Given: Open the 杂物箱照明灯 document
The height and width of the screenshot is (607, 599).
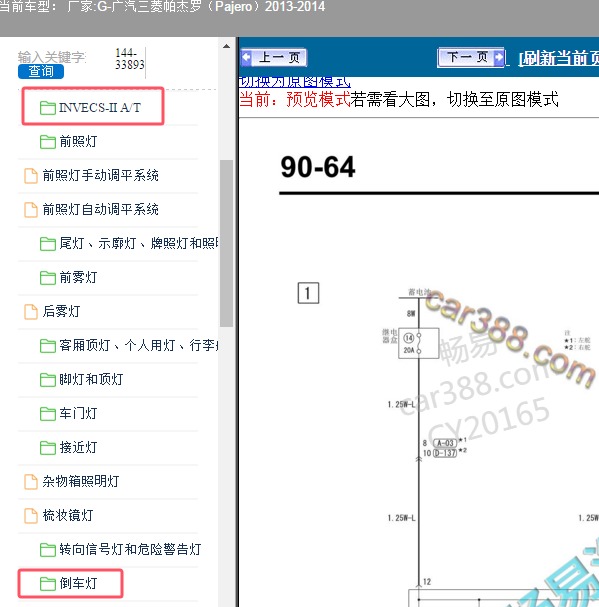Looking at the screenshot, I should (x=81, y=482).
